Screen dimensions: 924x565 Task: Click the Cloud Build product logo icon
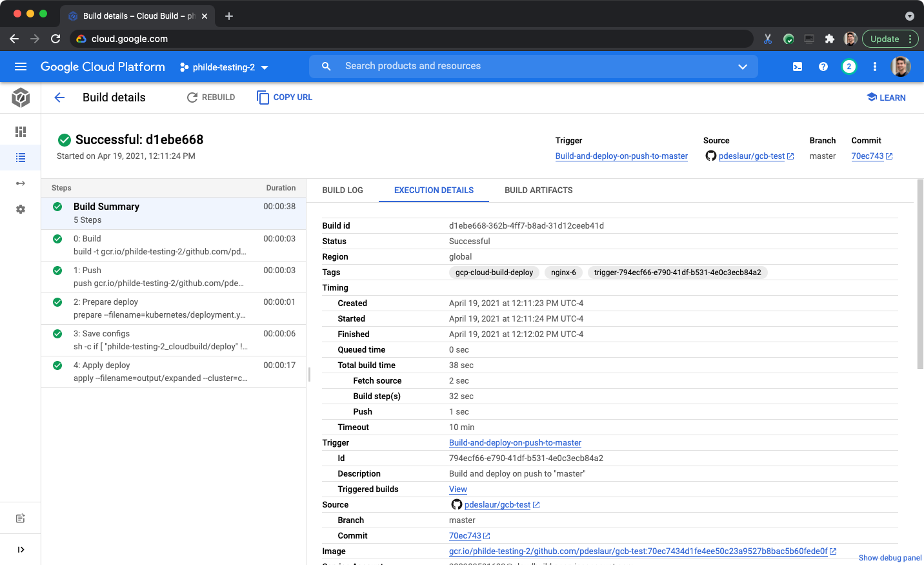point(21,98)
